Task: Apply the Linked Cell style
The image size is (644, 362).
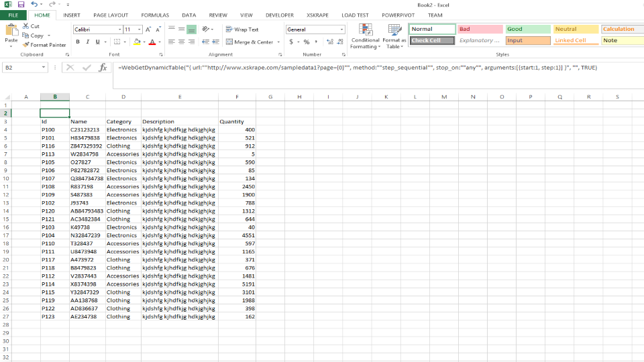Action: click(x=576, y=41)
